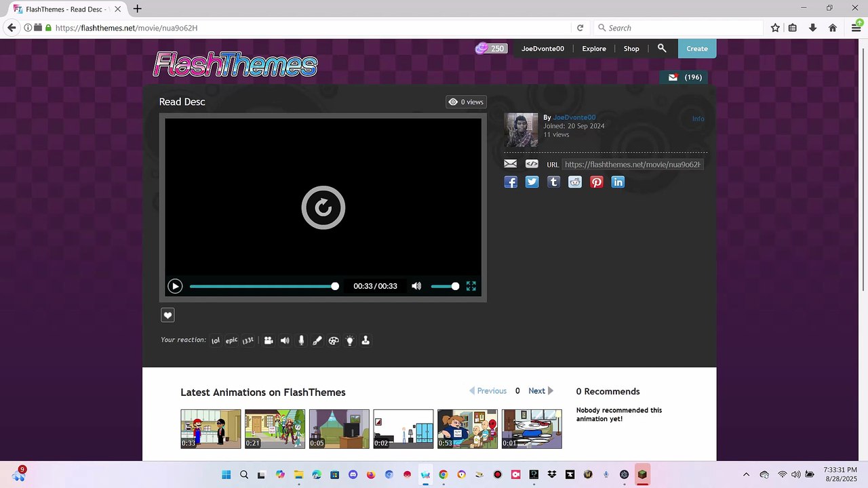868x488 pixels.
Task: Click the Reddit share icon
Action: click(x=575, y=182)
